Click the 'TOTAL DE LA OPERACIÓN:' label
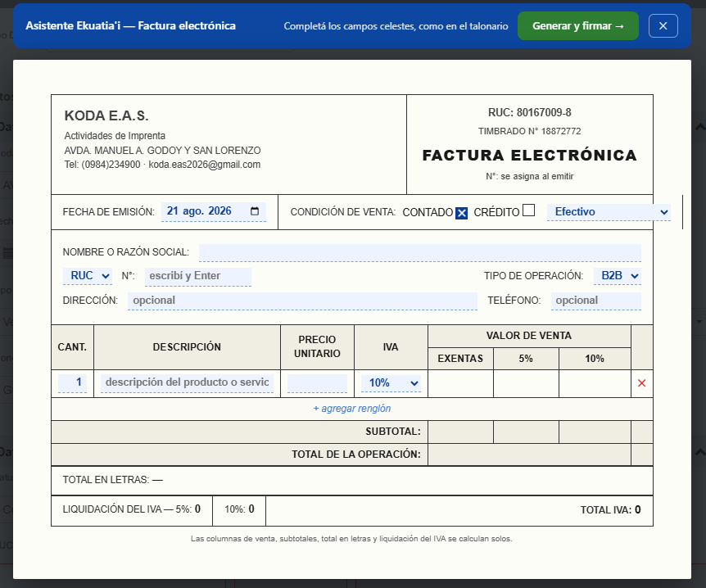The width and height of the screenshot is (706, 588). pyautogui.click(x=356, y=455)
